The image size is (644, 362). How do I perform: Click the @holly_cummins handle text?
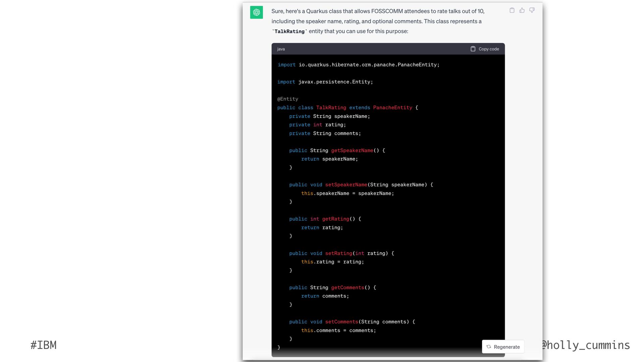click(585, 345)
